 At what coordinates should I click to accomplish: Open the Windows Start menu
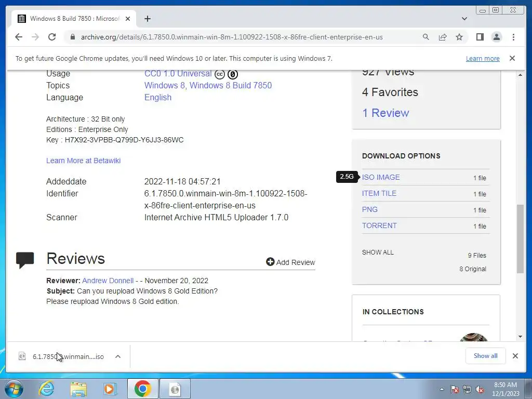(14, 389)
